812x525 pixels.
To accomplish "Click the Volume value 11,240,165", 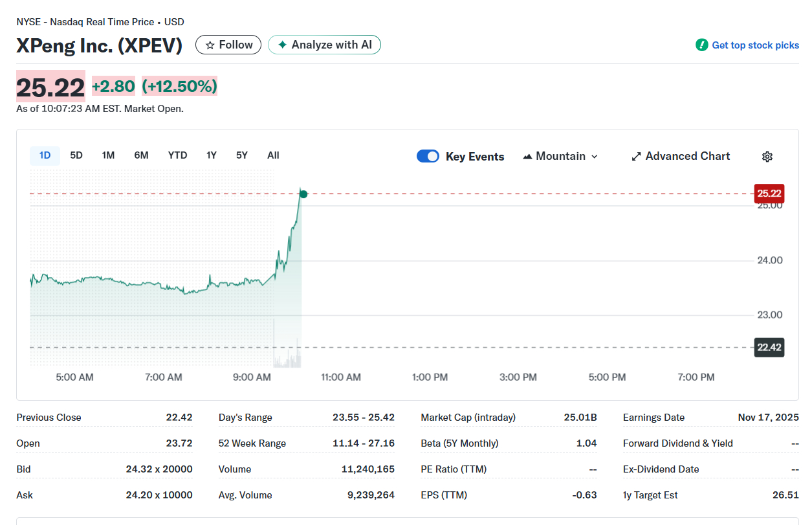I will click(368, 469).
